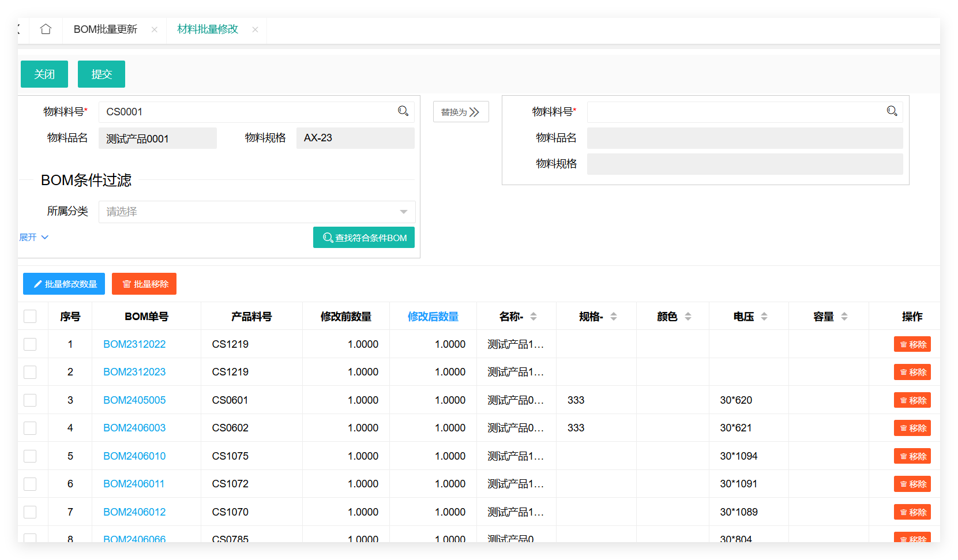The width and height of the screenshot is (958, 560).
Task: Sort by 电压 column arrows
Action: 764,317
